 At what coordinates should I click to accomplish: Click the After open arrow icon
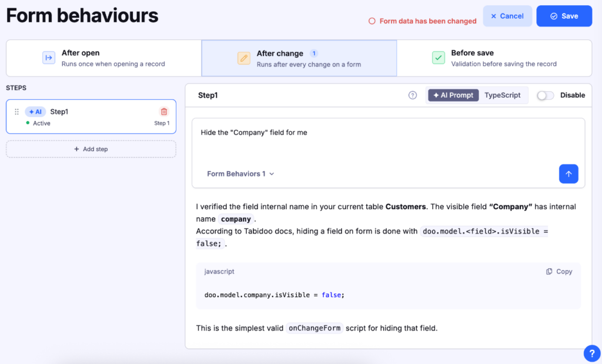(x=49, y=58)
